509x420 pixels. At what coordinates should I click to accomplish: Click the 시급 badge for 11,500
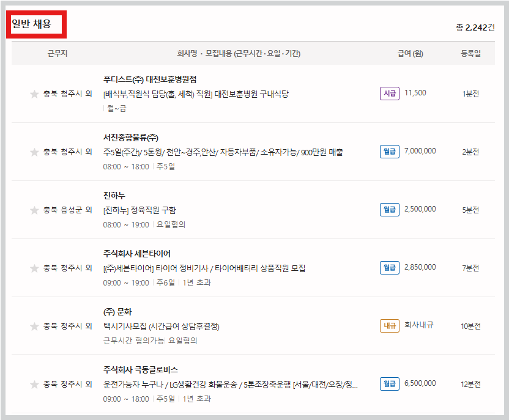click(390, 94)
